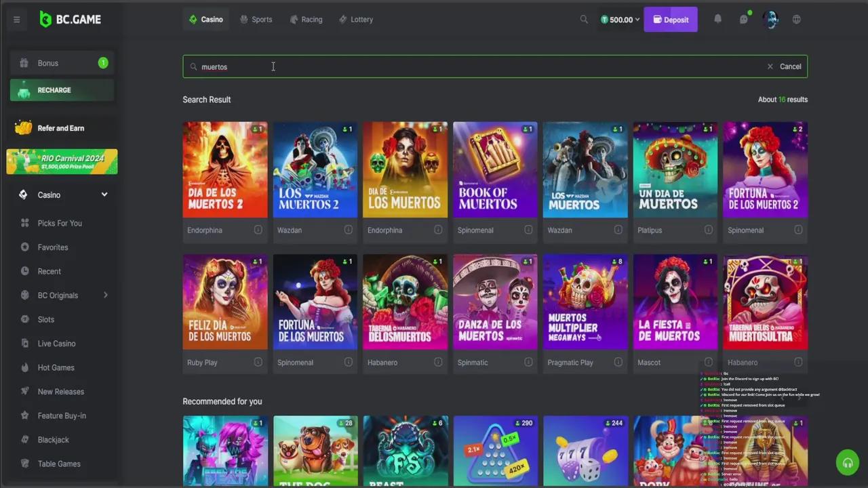Viewport: 868px width, 488px height.
Task: Open Live Casino in sidebar
Action: [x=57, y=344]
